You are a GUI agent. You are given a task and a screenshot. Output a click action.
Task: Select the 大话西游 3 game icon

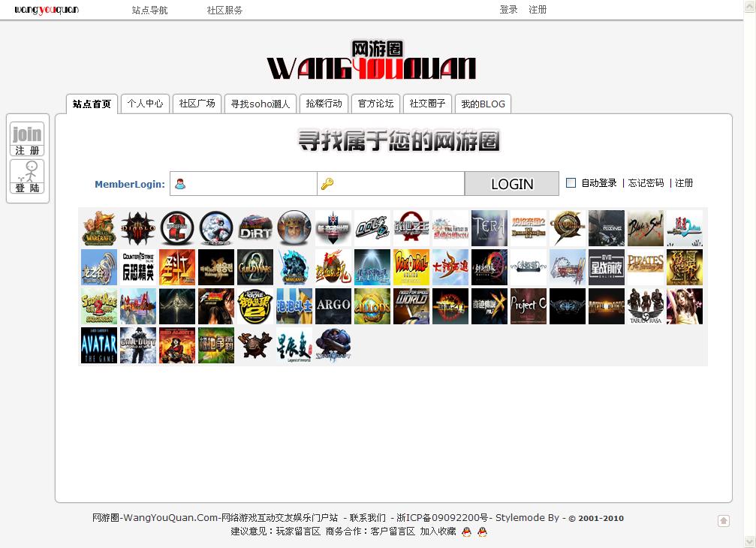(x=450, y=267)
